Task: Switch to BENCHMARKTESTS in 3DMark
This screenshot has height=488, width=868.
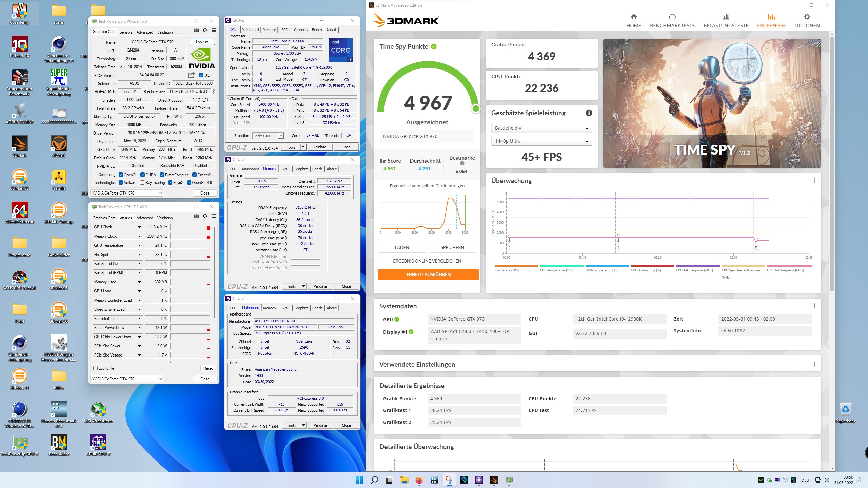Action: [x=672, y=21]
